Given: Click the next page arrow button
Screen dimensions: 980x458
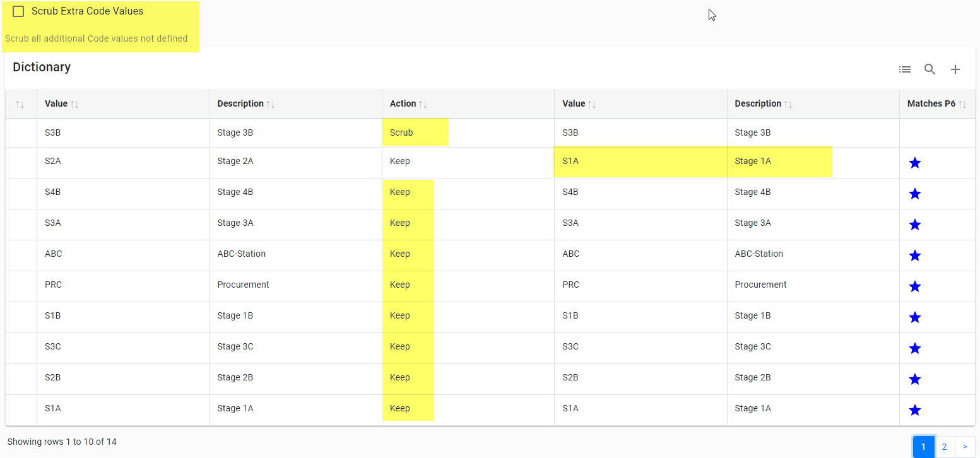Looking at the screenshot, I should (x=965, y=447).
